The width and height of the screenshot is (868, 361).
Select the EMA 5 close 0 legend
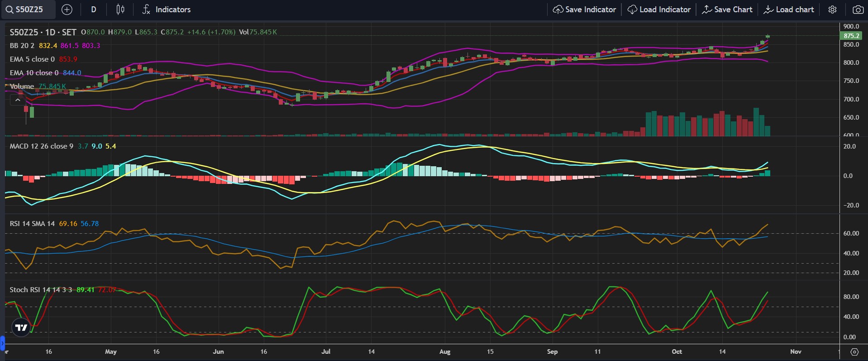click(32, 59)
